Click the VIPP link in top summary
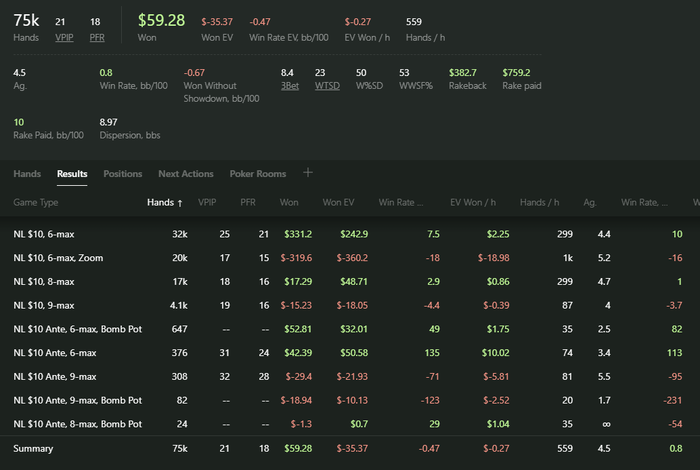 (x=67, y=39)
